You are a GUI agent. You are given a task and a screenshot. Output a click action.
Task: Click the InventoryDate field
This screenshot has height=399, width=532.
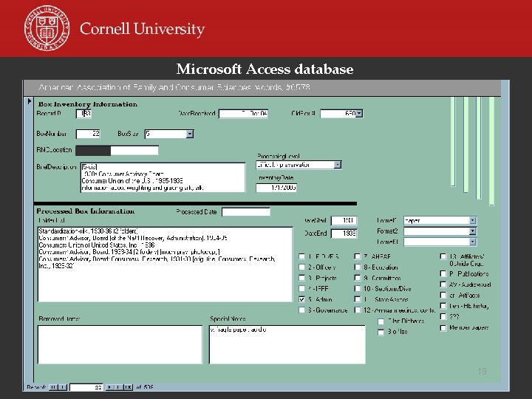click(x=276, y=188)
